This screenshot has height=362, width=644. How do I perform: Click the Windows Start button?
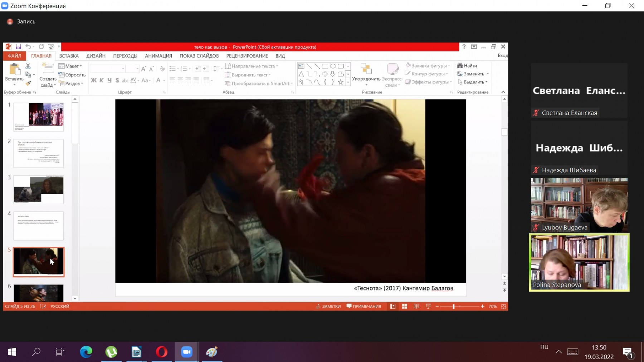coord(12,352)
